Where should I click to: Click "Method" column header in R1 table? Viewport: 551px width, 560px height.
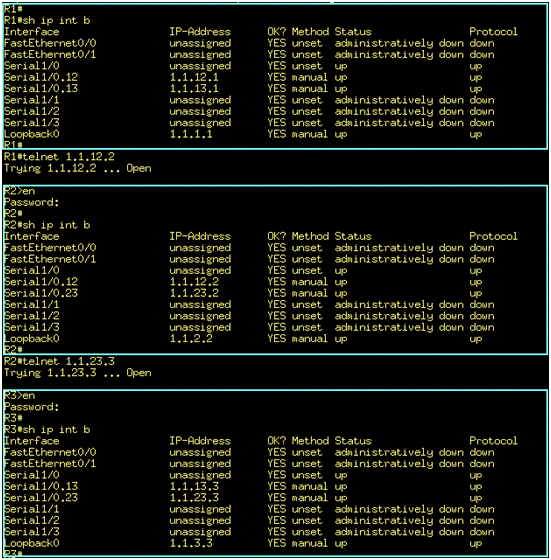(x=310, y=32)
